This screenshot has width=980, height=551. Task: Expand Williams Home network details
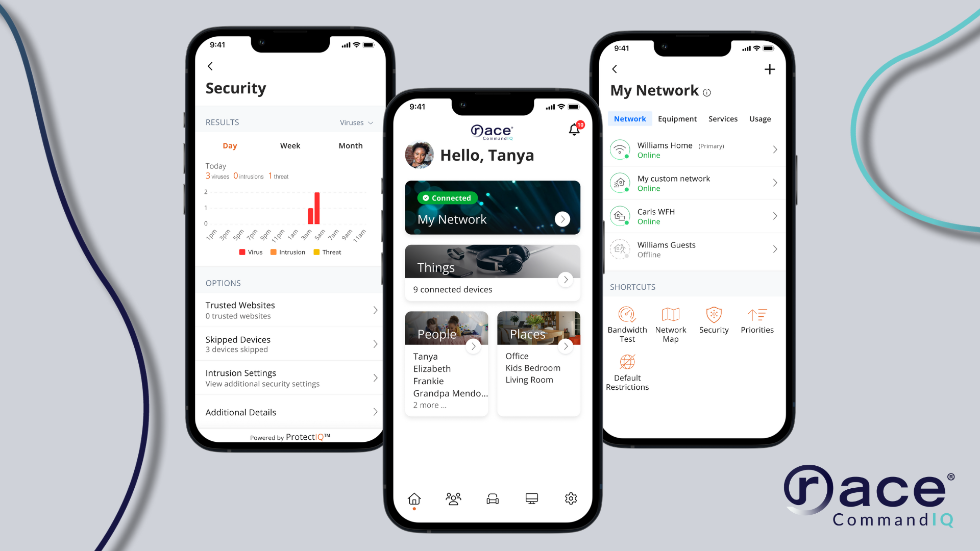point(773,149)
